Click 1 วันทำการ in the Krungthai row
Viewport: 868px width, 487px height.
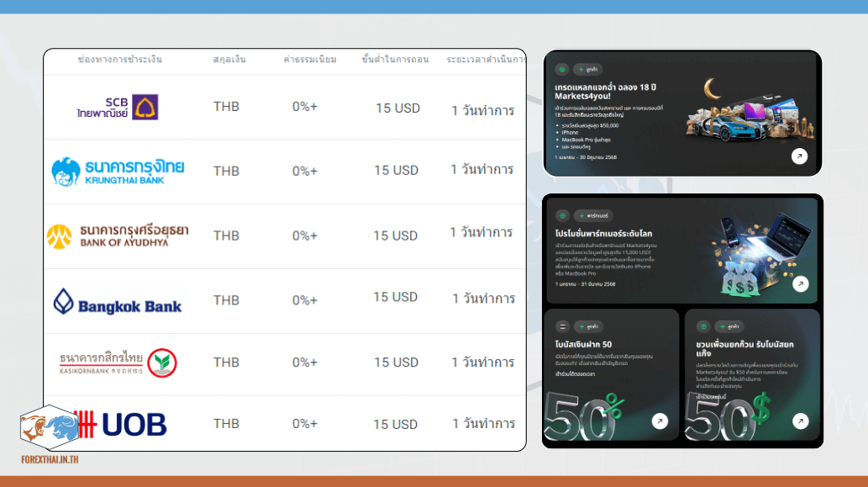(481, 169)
